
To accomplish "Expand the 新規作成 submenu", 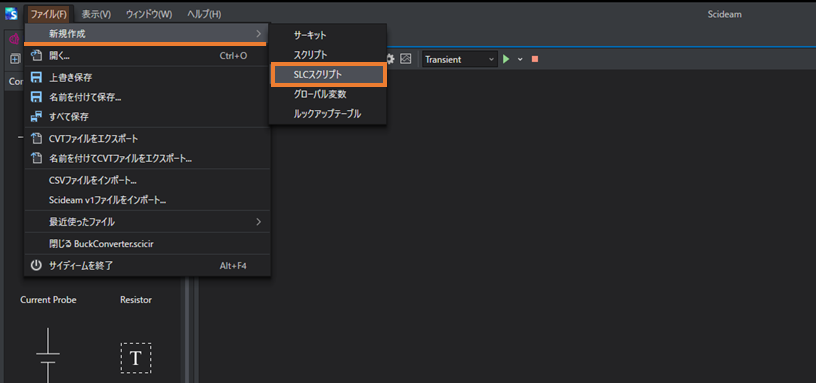I will tap(147, 34).
